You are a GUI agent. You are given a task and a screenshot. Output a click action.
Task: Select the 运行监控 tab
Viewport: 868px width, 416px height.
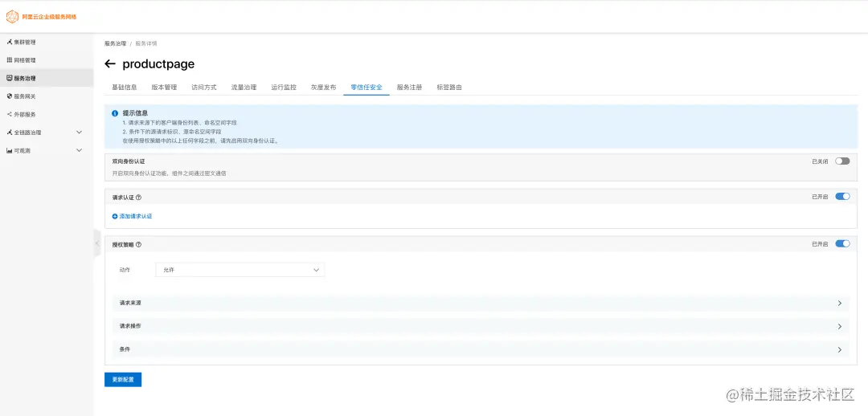tap(284, 88)
